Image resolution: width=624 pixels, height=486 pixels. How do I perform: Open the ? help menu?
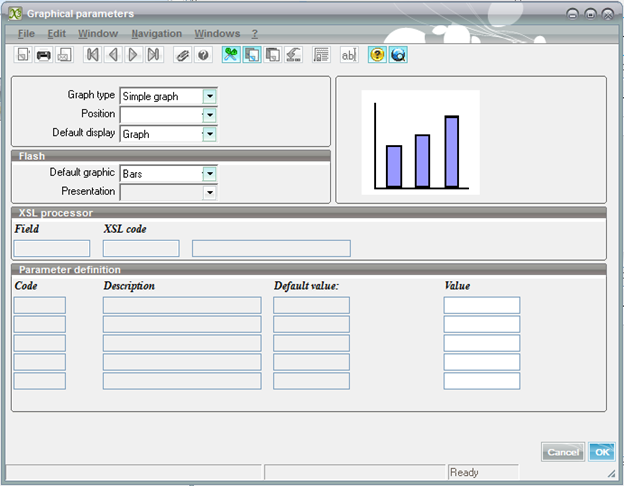coord(255,34)
